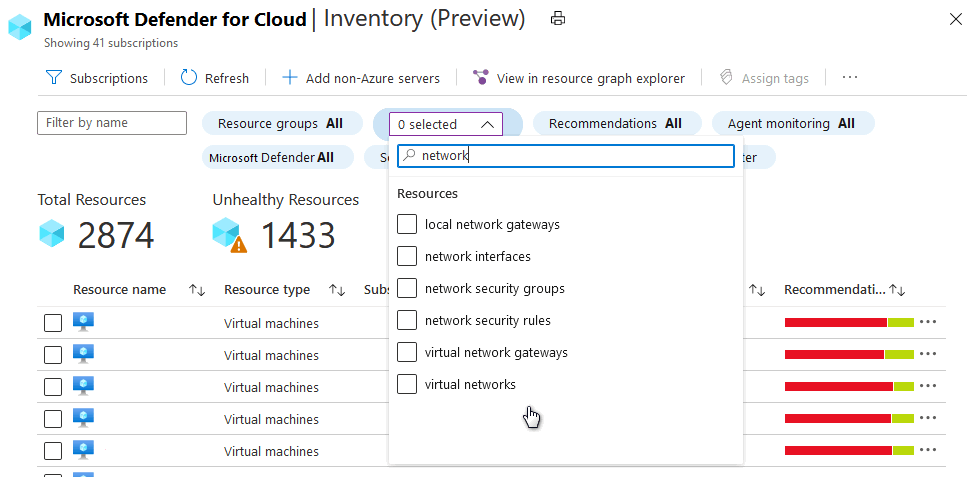Choose virtual network gateways from the list
Image resolution: width=967 pixels, height=477 pixels.
(407, 352)
